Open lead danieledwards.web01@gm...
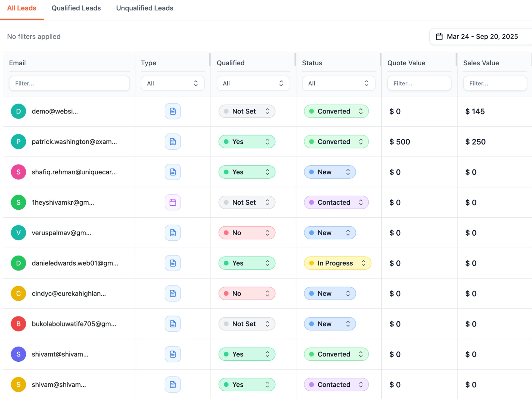Image resolution: width=532 pixels, height=399 pixels. point(75,263)
